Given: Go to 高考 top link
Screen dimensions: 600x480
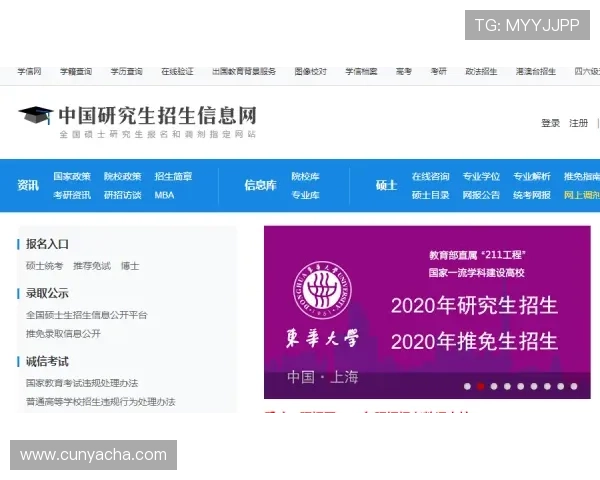Looking at the screenshot, I should point(404,72).
